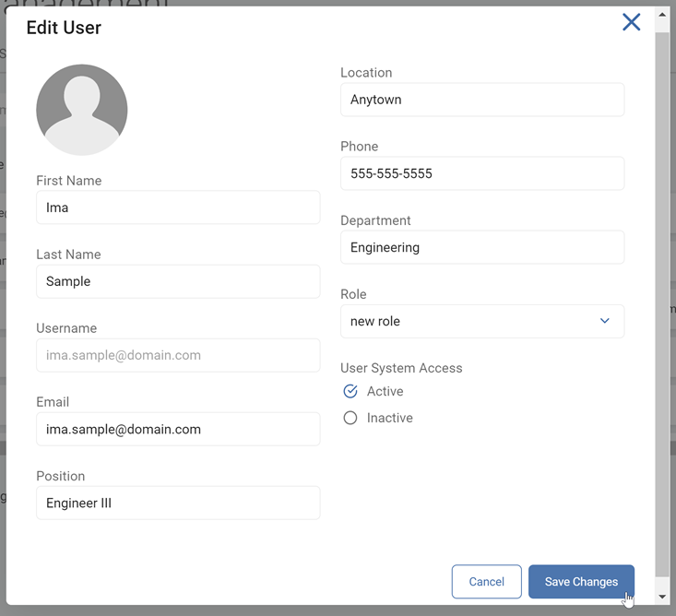This screenshot has width=676, height=616.
Task: Click the scrollbar down arrow
Action: pyautogui.click(x=662, y=597)
